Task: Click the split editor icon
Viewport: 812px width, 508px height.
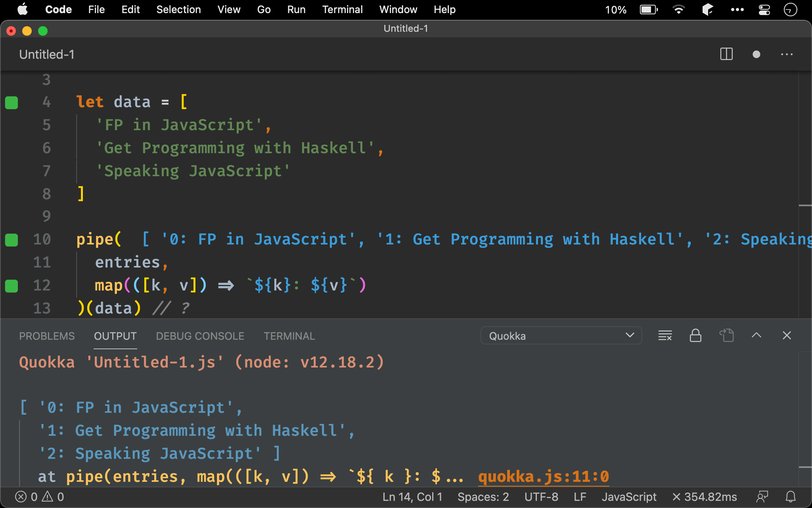Action: 727,54
